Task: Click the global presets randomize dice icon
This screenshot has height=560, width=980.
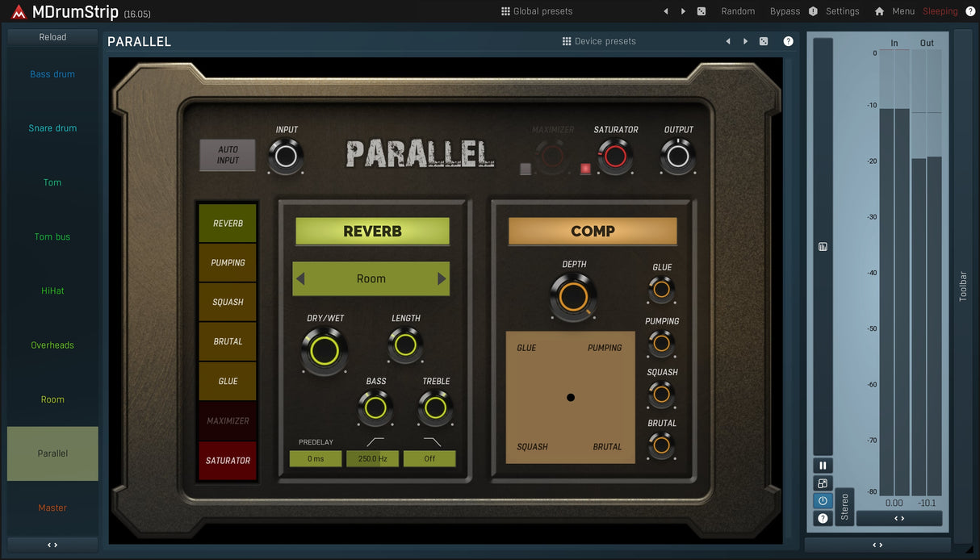Action: coord(701,11)
